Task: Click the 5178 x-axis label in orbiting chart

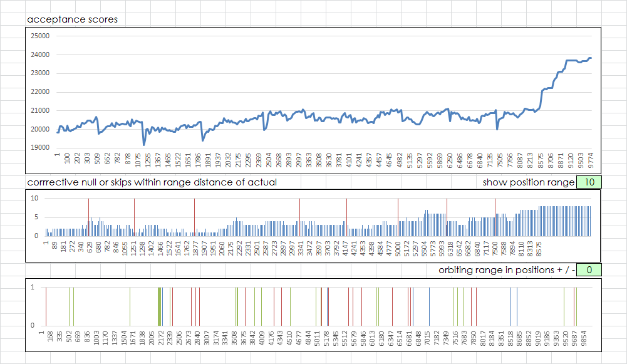Action: pyautogui.click(x=326, y=338)
